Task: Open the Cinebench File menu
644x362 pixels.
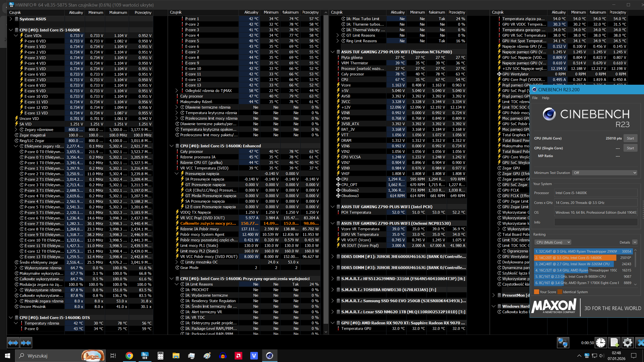Action: pyautogui.click(x=535, y=98)
